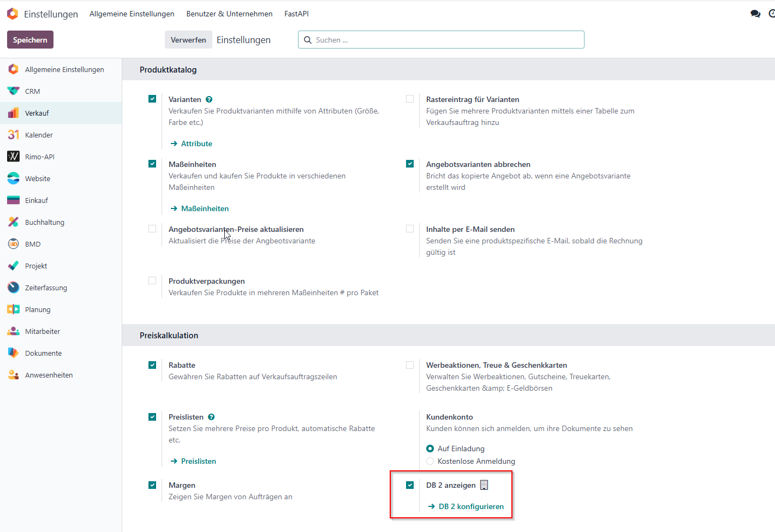This screenshot has width=775, height=532.
Task: Select the Rimo-API sidebar icon
Action: (x=13, y=157)
